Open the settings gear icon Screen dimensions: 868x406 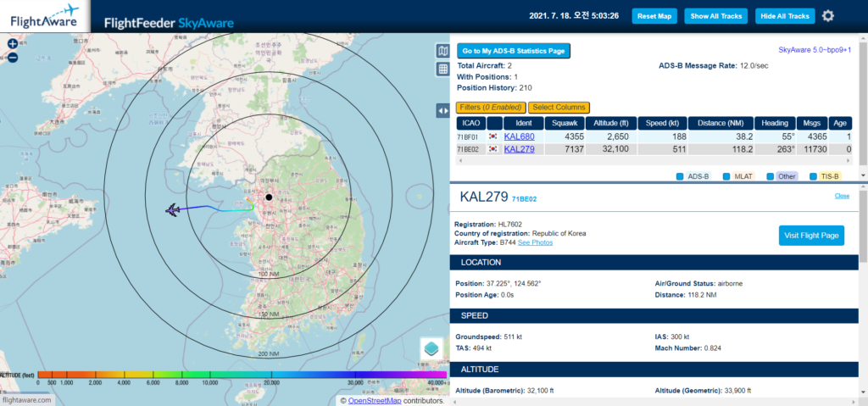tap(827, 16)
